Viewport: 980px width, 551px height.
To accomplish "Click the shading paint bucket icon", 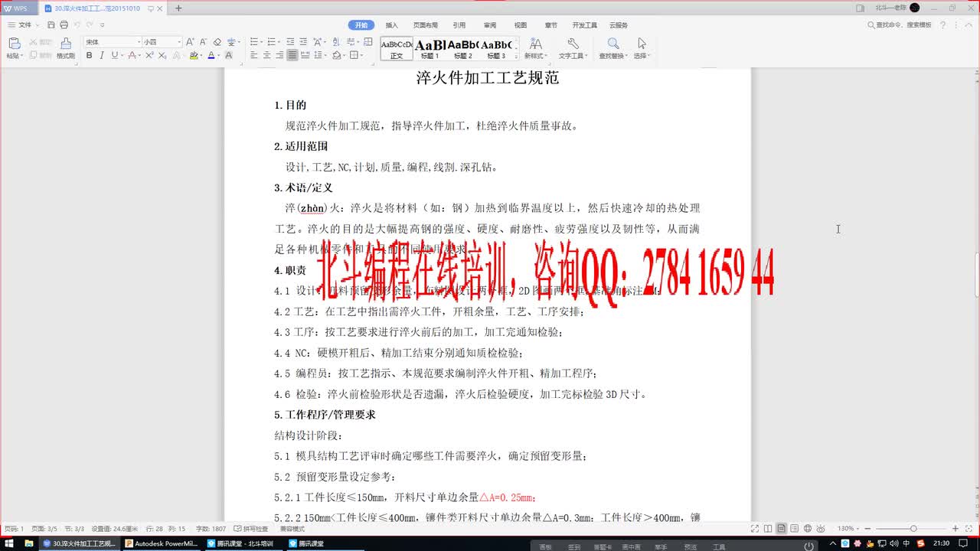I will click(338, 55).
